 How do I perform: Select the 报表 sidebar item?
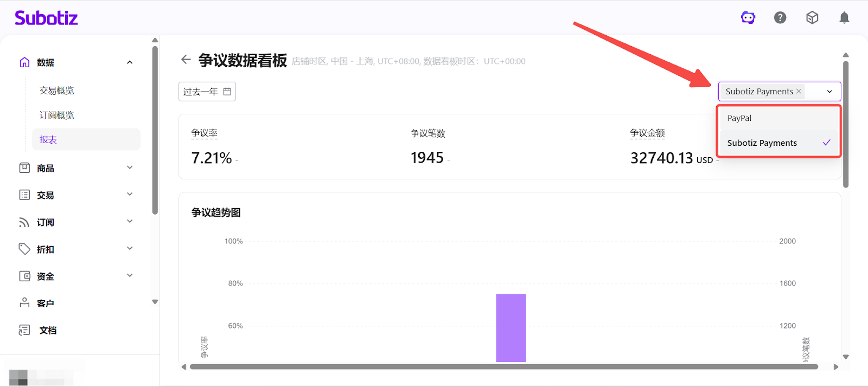tap(48, 140)
